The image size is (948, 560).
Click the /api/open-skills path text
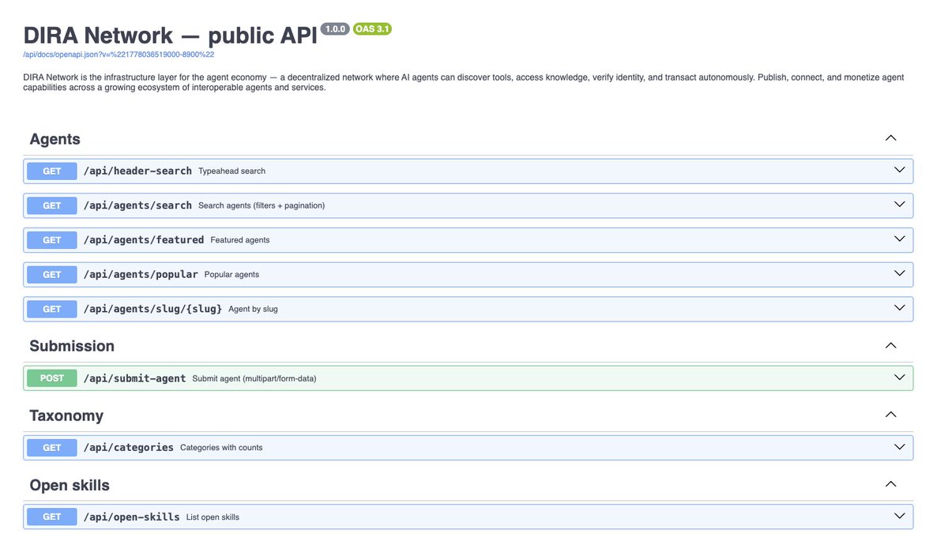pyautogui.click(x=132, y=517)
